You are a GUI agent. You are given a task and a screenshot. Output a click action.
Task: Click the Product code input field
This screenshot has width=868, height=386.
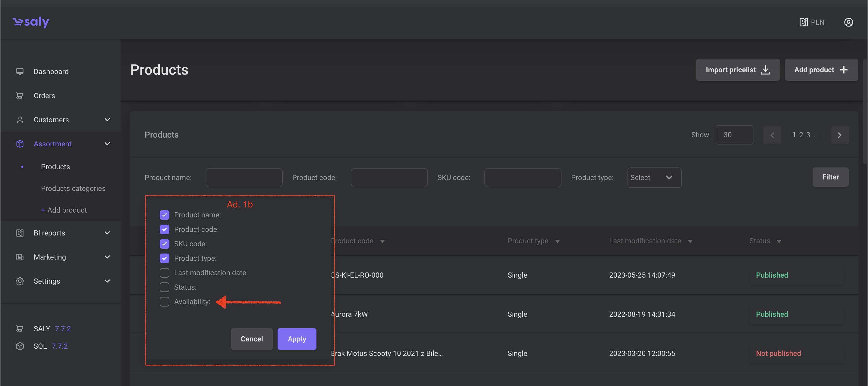tap(389, 177)
